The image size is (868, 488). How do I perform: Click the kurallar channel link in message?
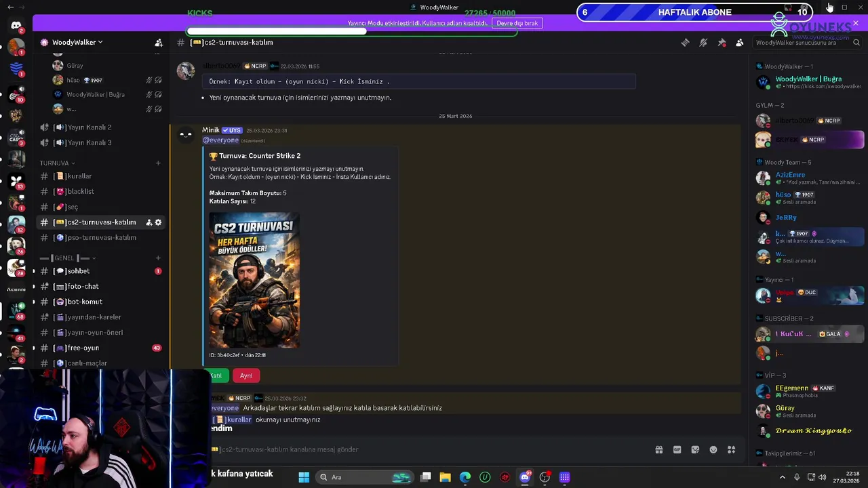(231, 420)
